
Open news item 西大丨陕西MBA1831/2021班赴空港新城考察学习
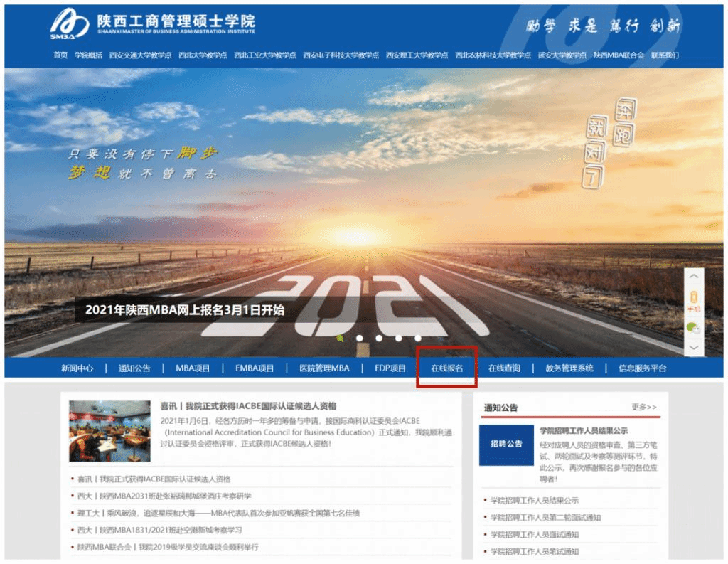(159, 530)
